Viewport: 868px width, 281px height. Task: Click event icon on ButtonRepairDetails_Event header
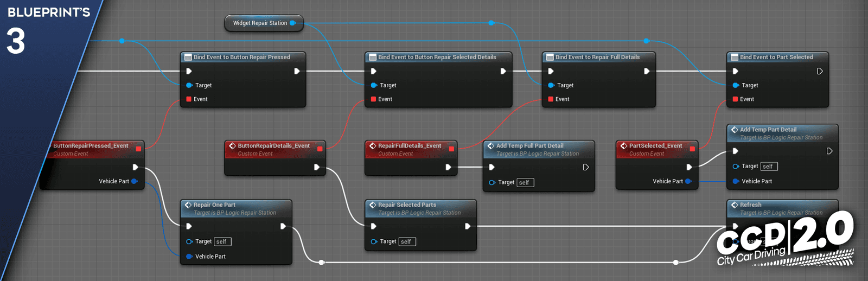click(232, 146)
